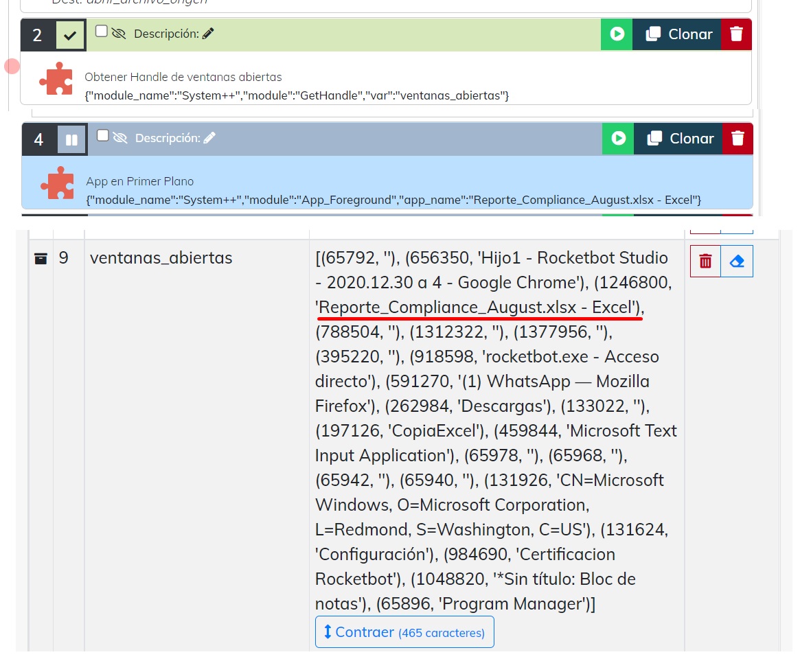Viewport: 811px width, 672px height.
Task: Run step 4 with the green play button
Action: coord(618,139)
